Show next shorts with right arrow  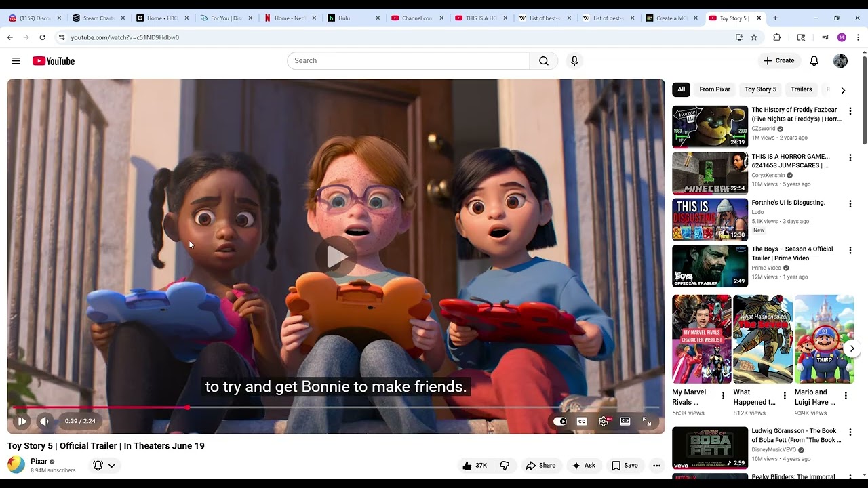click(852, 349)
